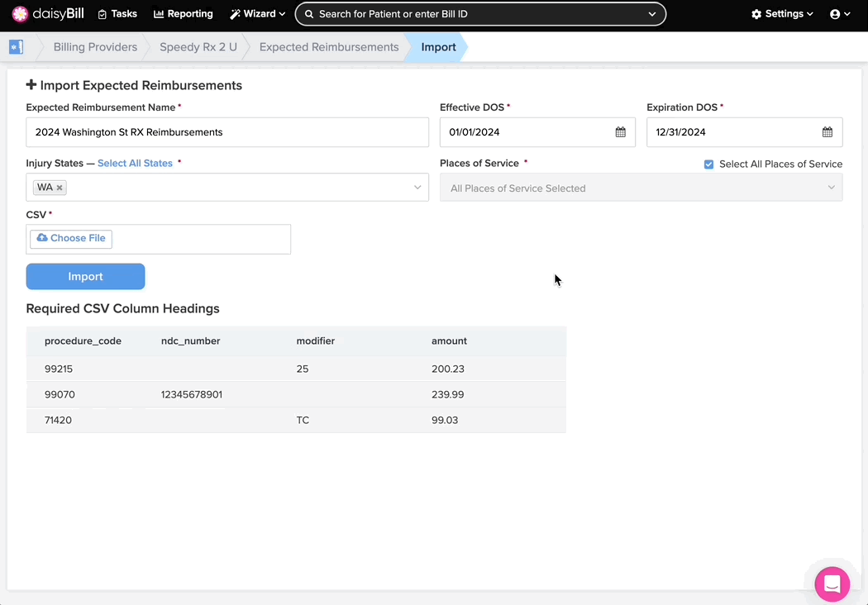Click the Choose File button
Viewport: 868px width, 605px height.
(x=71, y=239)
